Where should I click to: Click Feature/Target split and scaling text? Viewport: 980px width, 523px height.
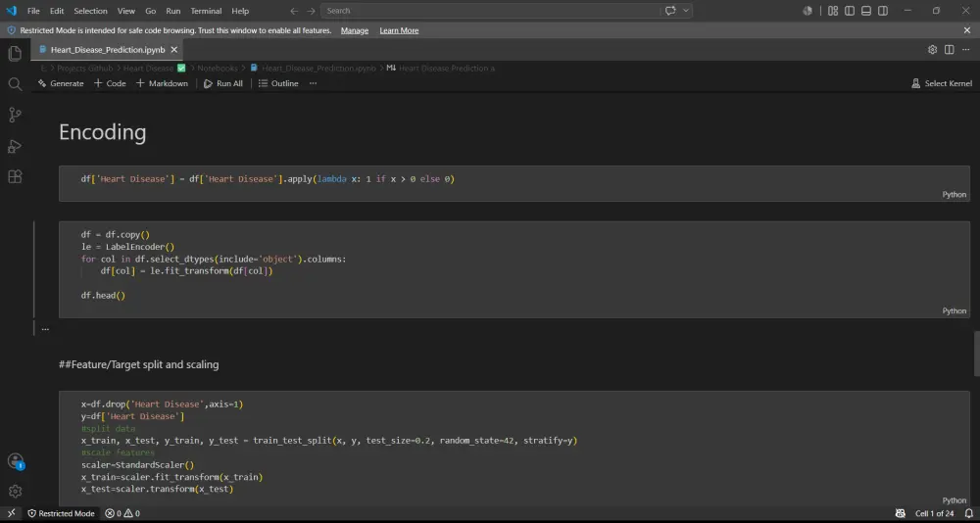pos(139,364)
